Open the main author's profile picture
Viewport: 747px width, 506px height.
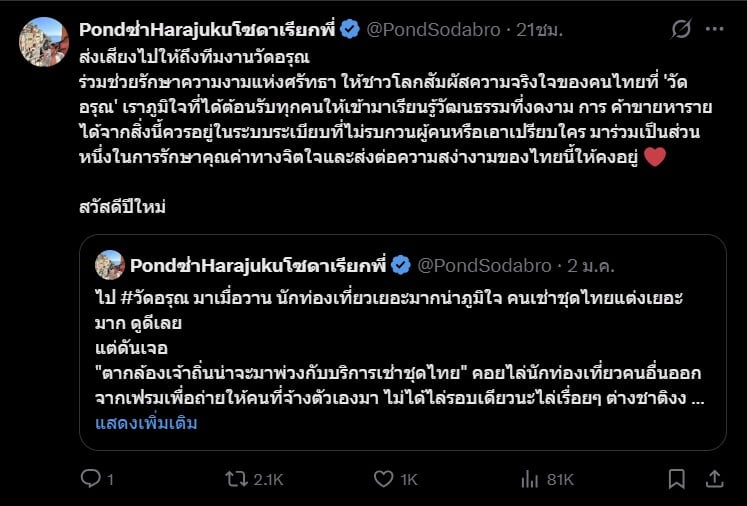click(x=44, y=42)
